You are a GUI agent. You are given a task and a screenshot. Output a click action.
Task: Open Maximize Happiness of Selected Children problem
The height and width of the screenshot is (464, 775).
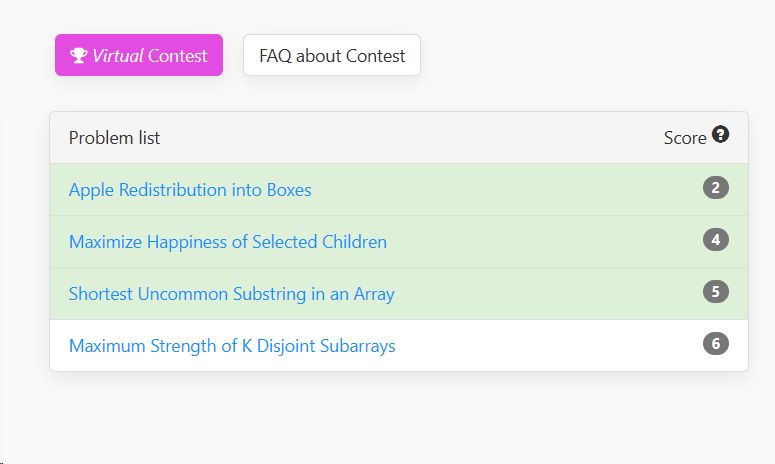pos(228,242)
